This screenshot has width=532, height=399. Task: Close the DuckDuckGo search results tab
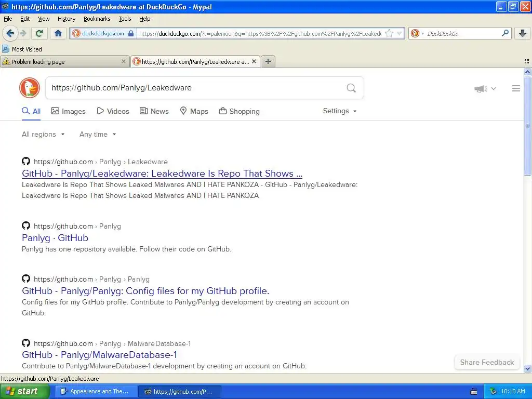tap(254, 61)
